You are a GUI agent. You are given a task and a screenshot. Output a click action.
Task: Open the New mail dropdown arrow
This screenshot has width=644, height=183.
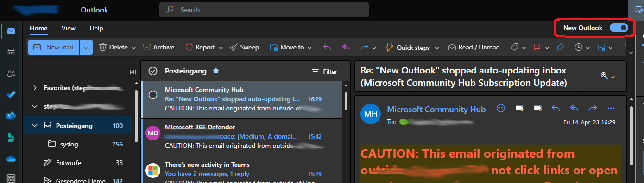point(86,47)
